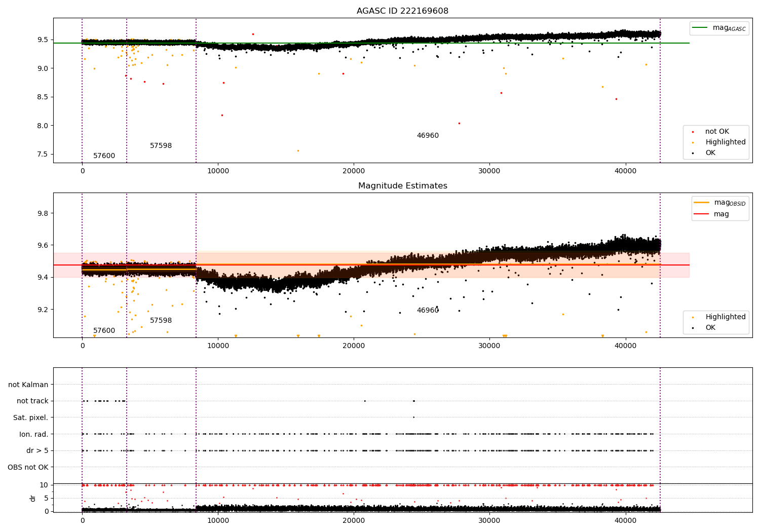Click x-tick '40000' under the top plot
This screenshot has height=532, width=760.
tap(625, 171)
